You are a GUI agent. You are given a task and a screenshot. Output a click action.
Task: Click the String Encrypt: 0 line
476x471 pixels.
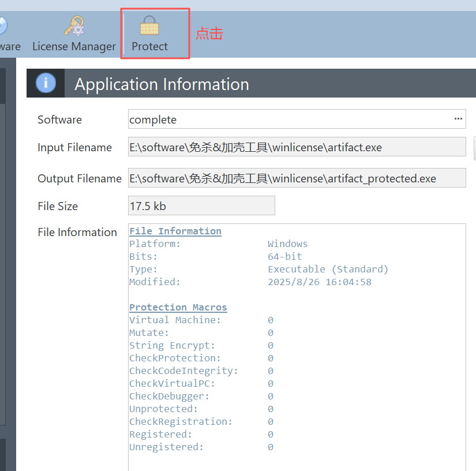(201, 346)
